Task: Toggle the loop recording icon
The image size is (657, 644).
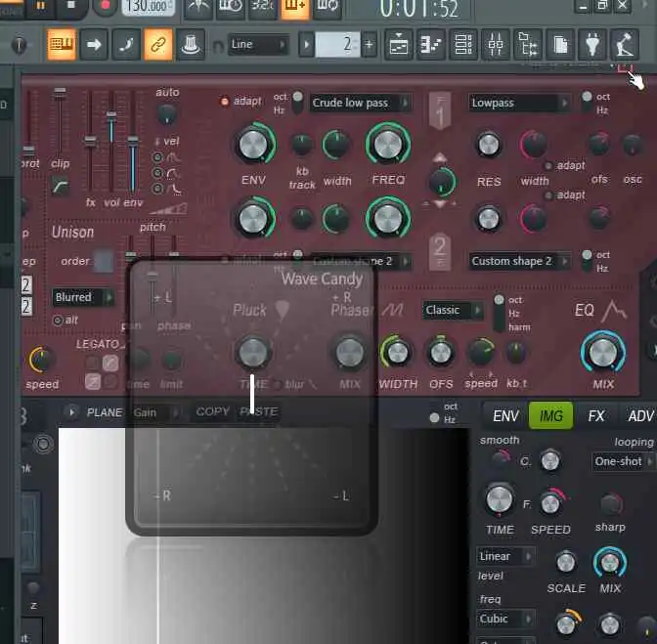Action: (x=328, y=7)
